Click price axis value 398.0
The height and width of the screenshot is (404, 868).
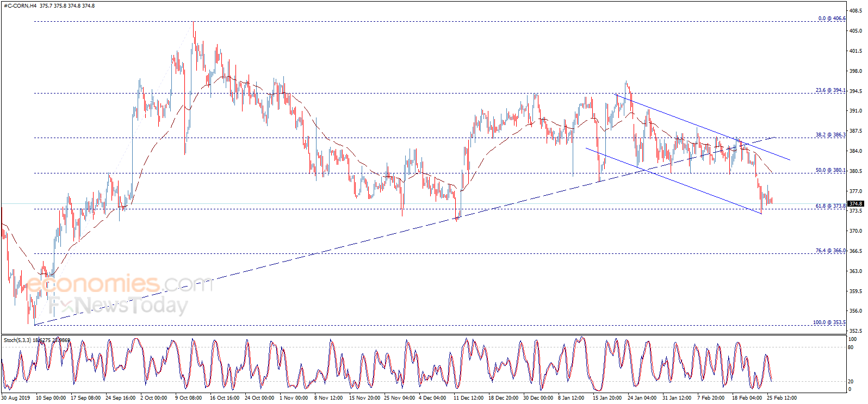pyautogui.click(x=856, y=71)
